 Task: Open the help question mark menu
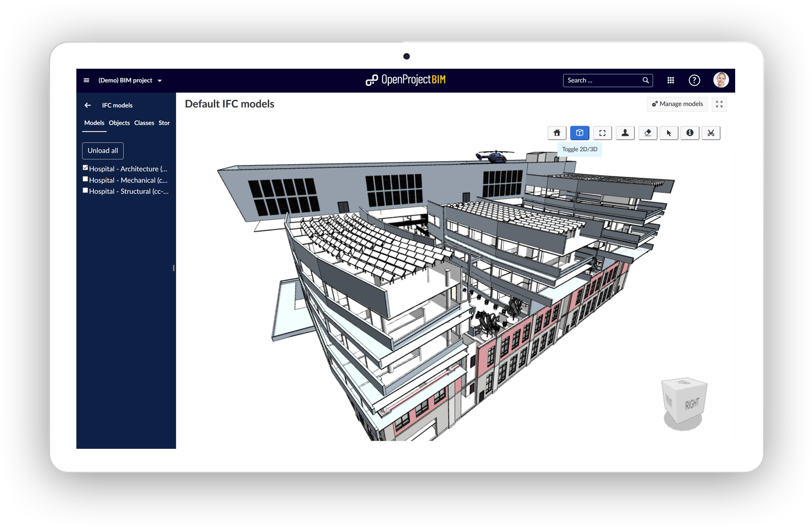tap(694, 81)
